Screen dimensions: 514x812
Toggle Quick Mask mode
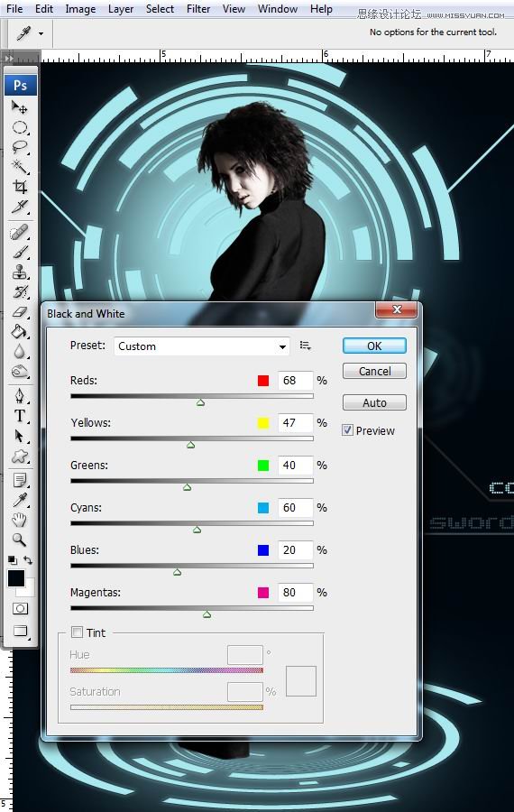[20, 608]
